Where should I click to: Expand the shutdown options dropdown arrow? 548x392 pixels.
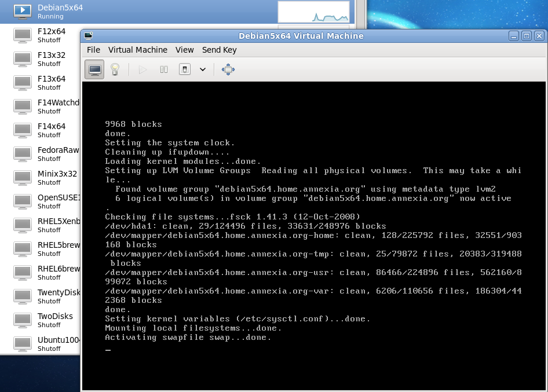(203, 69)
